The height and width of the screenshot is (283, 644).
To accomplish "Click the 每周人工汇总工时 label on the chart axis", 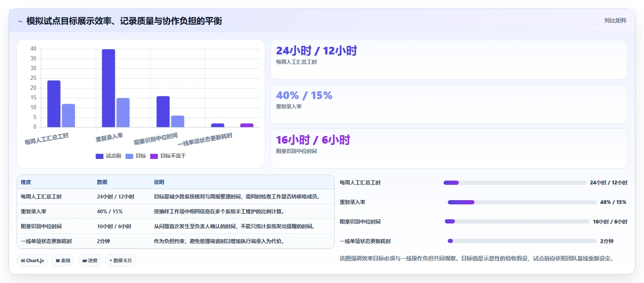I will (47, 139).
